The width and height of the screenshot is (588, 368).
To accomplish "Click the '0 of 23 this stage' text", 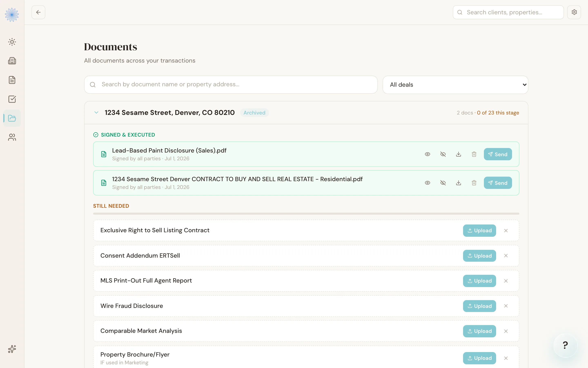I will (x=498, y=113).
